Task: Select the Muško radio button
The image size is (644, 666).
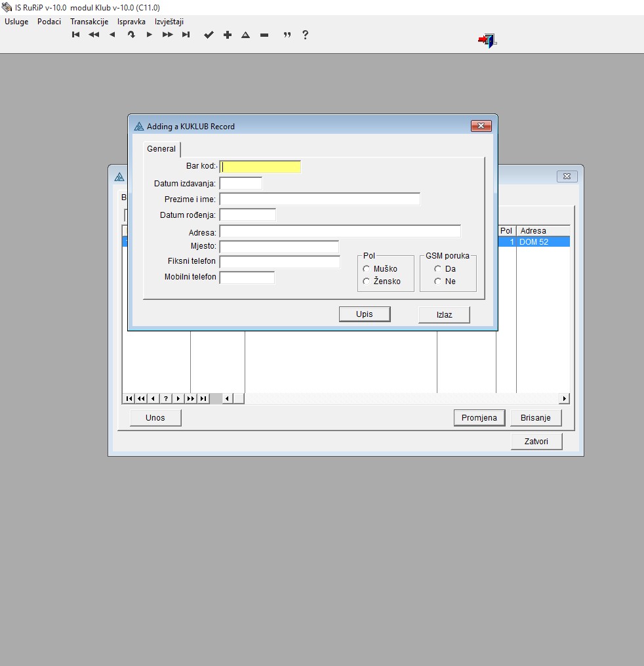Action: (x=367, y=268)
